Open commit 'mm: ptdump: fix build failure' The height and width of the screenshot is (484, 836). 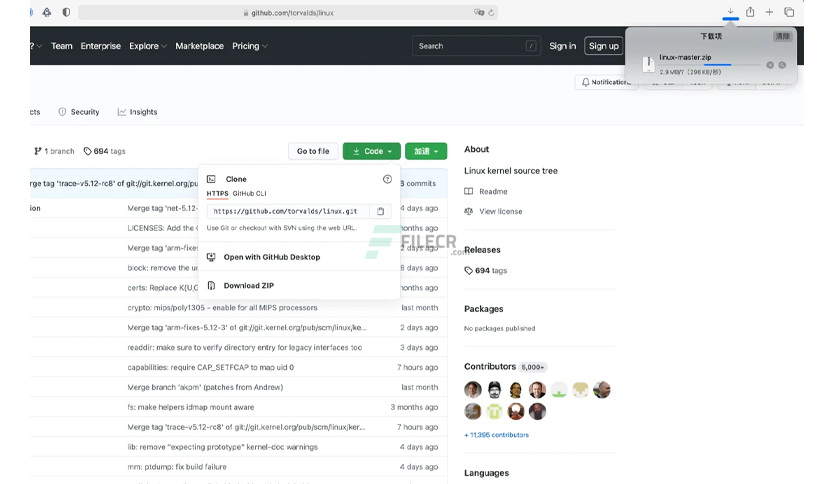177,467
